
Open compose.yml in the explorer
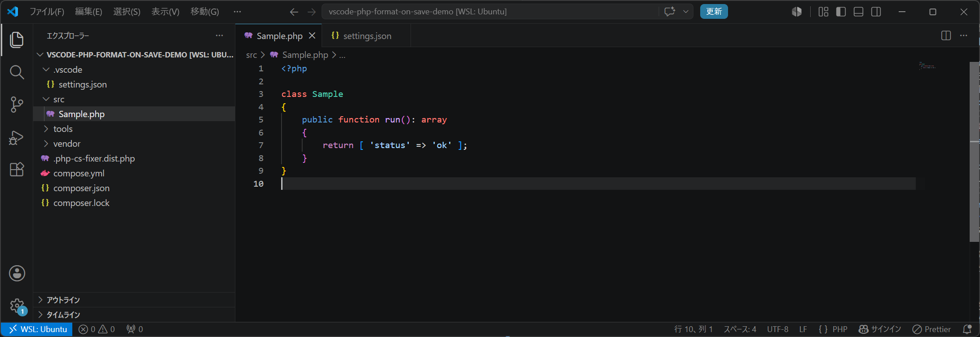[134, 173]
